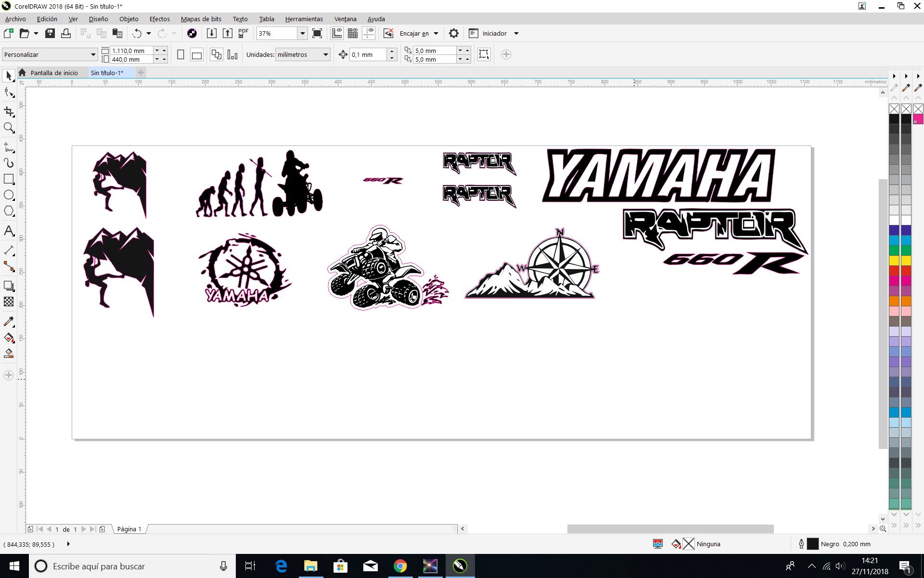Screen dimensions: 924x578
Task: Select the Transparency tool
Action: 9,302
